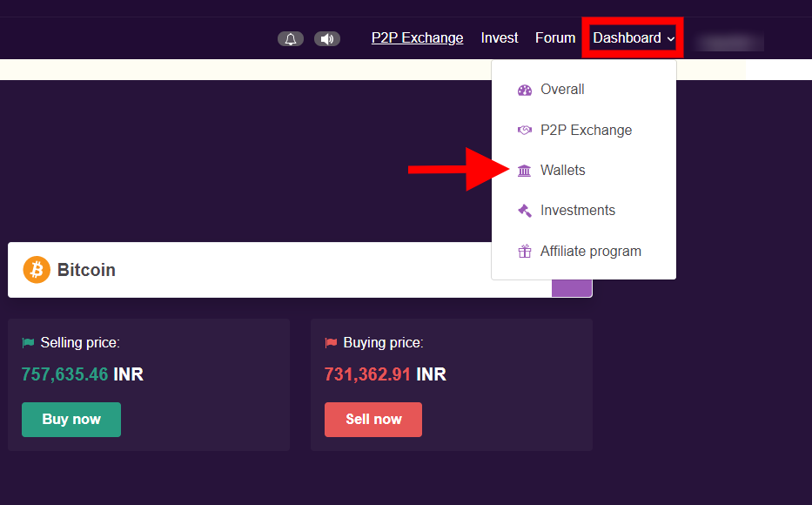This screenshot has height=505, width=812.
Task: Expand the Dashboard dropdown menu
Action: 634,37
